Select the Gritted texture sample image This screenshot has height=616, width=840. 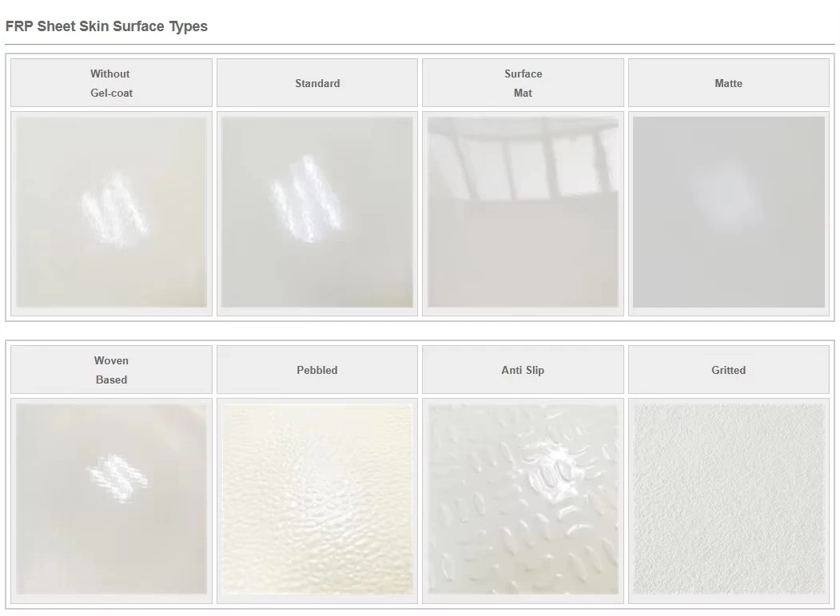(x=729, y=499)
